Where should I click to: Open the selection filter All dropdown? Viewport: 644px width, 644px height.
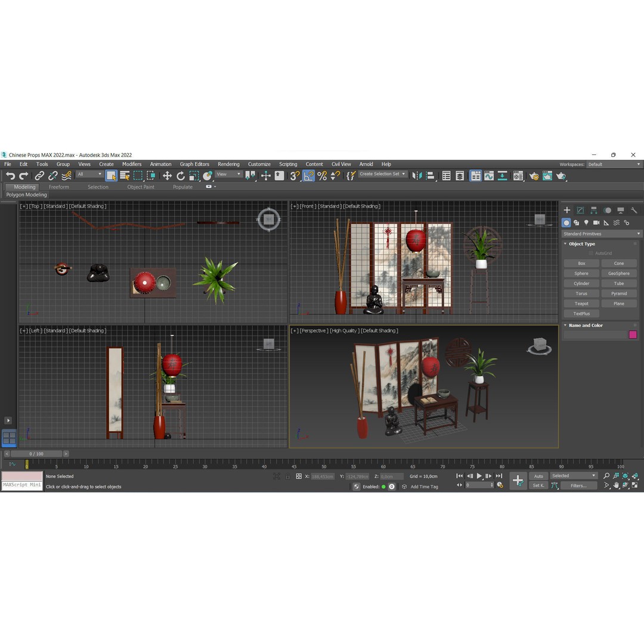click(x=89, y=174)
